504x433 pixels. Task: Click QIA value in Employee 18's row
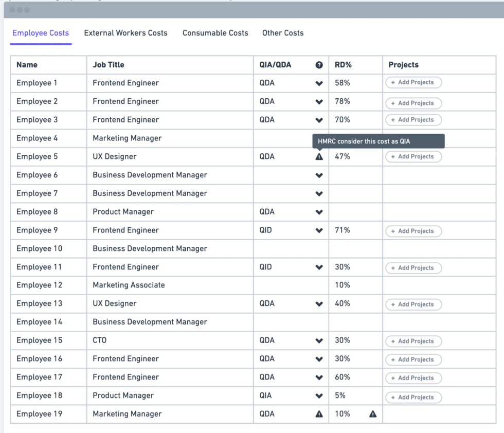tap(265, 395)
